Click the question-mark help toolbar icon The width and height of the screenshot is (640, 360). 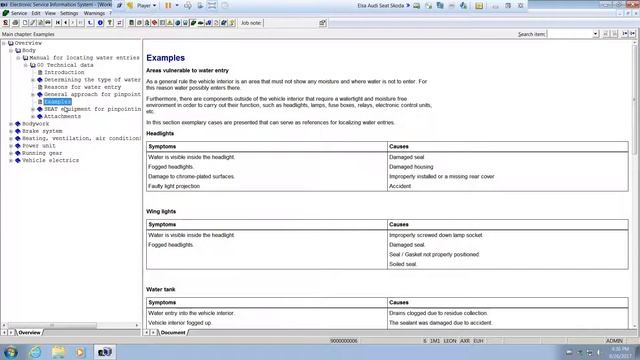[x=110, y=23]
